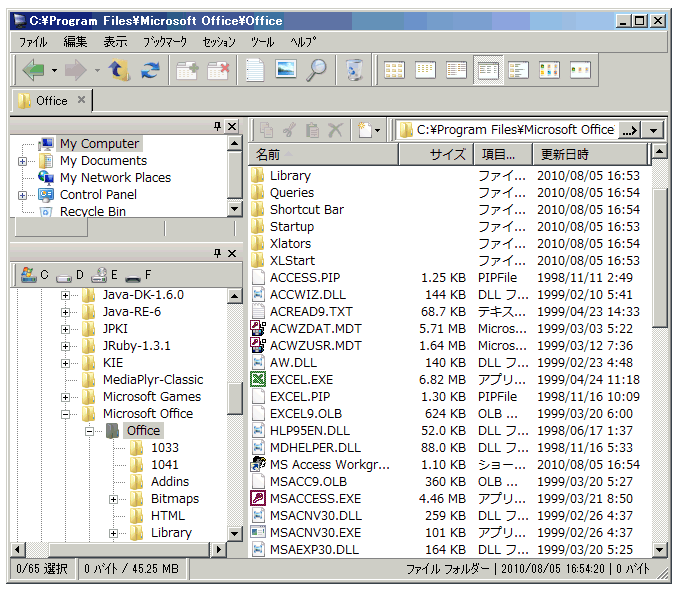Screen dimensions: 677x589
Task: Click the green Back arrow button
Action: tap(33, 70)
